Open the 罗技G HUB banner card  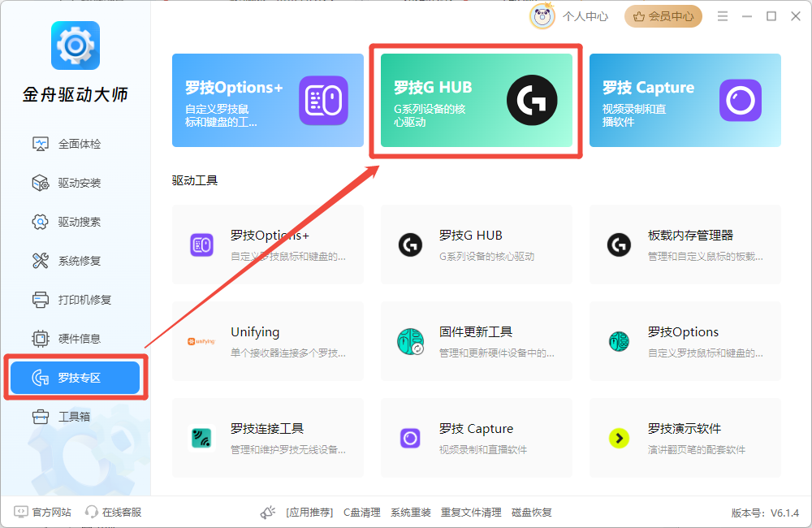coord(476,100)
